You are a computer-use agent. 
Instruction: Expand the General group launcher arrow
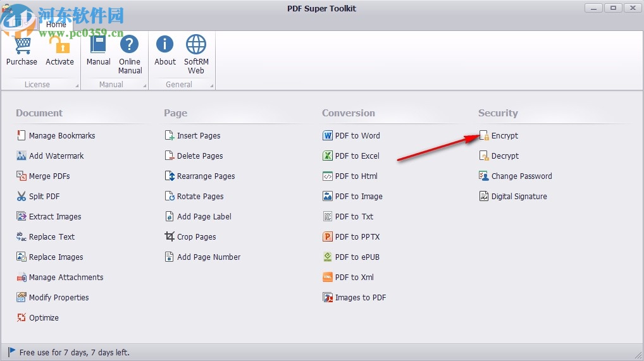[212, 86]
